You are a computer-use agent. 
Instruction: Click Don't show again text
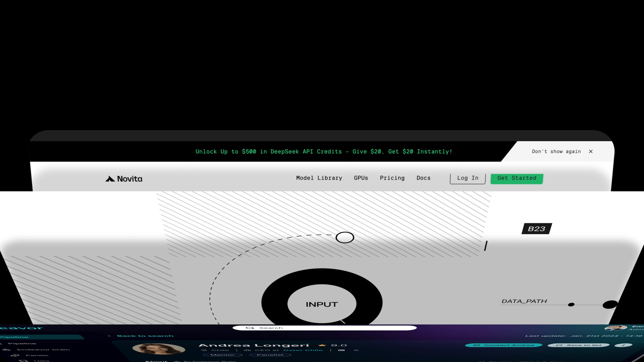click(556, 152)
